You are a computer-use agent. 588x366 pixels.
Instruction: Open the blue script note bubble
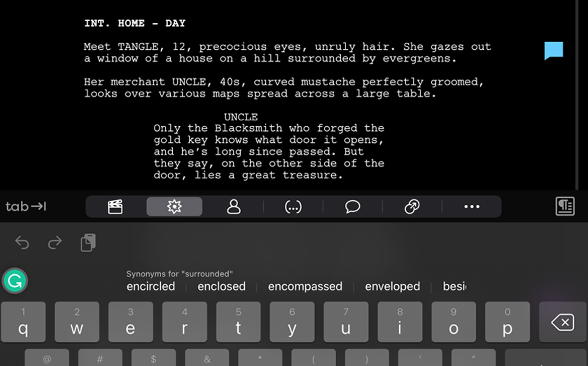click(554, 51)
